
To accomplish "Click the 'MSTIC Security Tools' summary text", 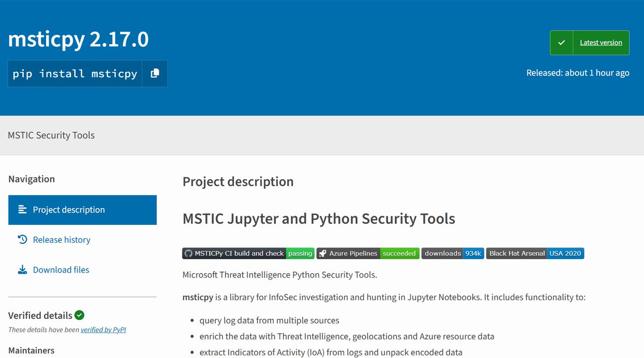I will coord(51,135).
